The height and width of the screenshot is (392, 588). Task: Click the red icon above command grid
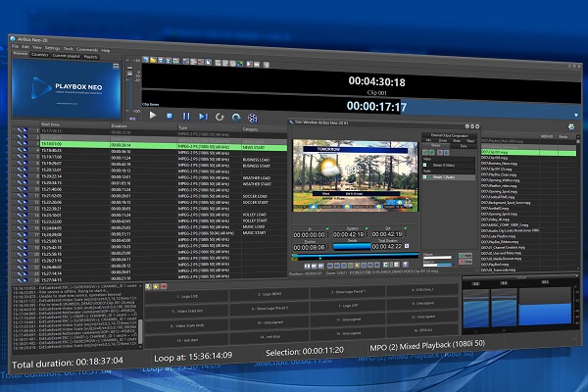pyautogui.click(x=164, y=286)
